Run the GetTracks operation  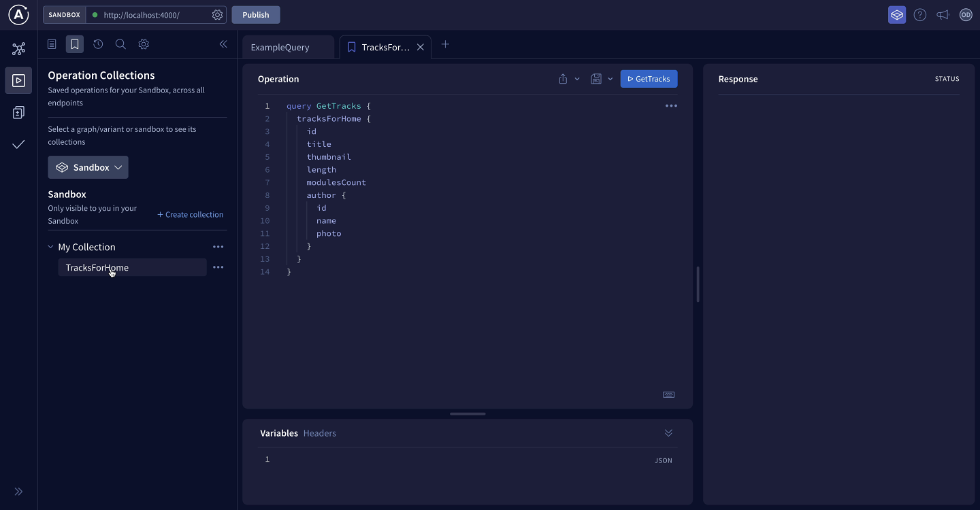coord(649,79)
